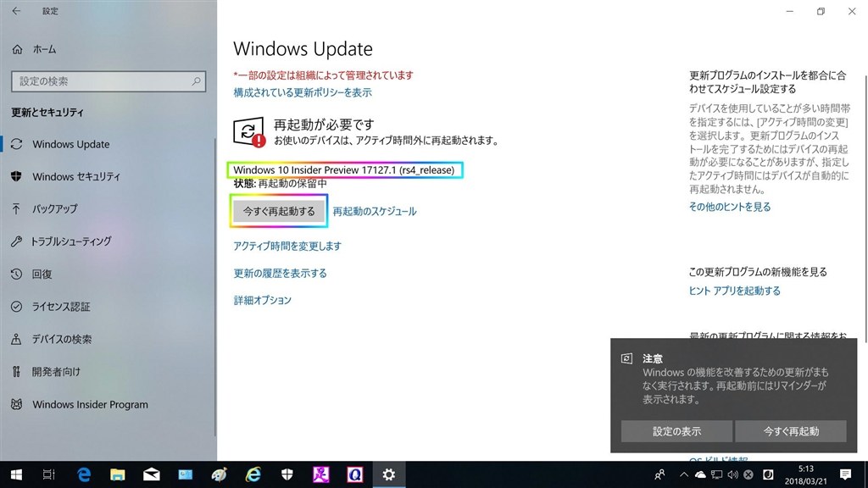Click wrench icon for troubleshooting

click(x=17, y=241)
